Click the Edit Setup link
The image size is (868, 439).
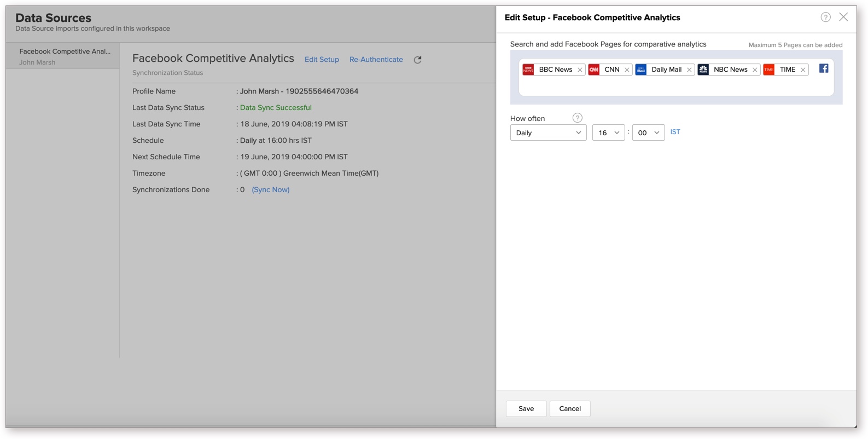point(322,60)
